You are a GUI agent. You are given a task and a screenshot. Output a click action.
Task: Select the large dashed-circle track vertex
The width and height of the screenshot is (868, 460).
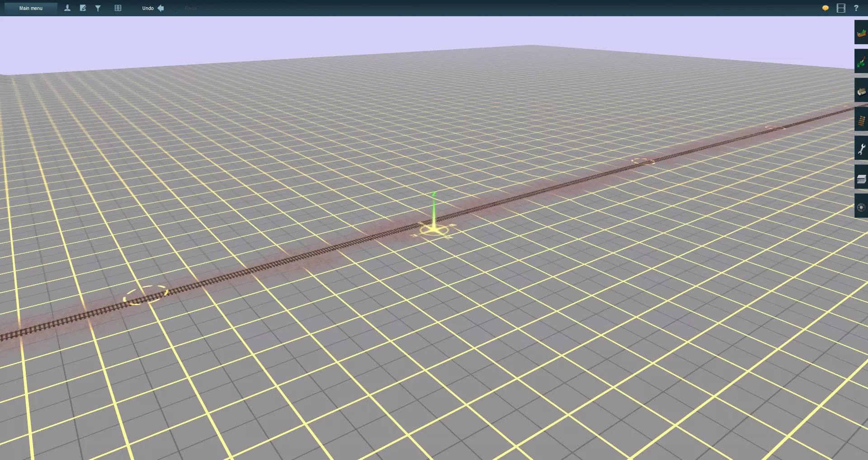146,295
